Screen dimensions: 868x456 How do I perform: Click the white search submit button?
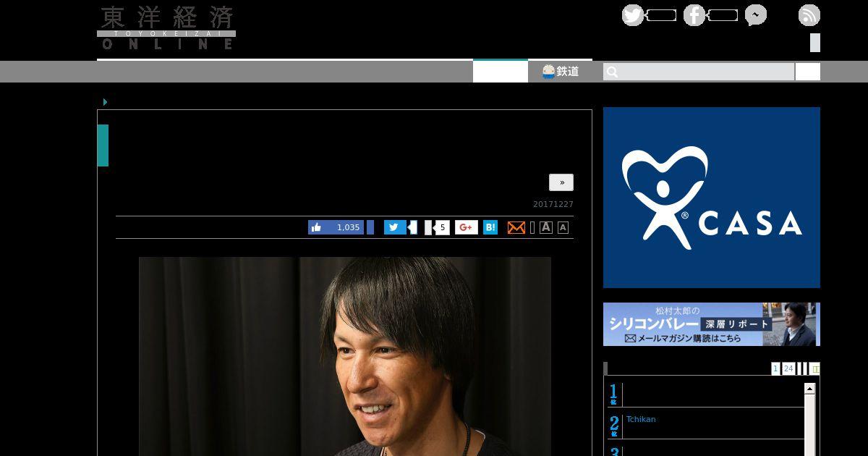pyautogui.click(x=808, y=72)
